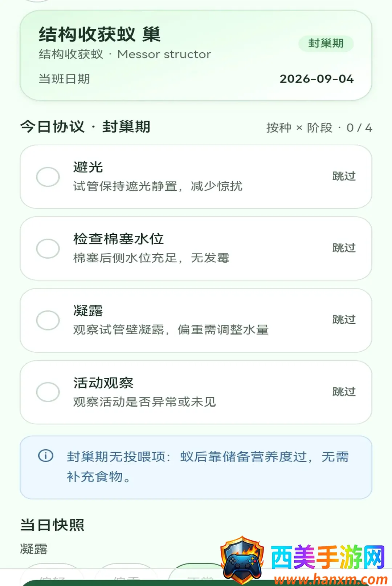This screenshot has width=392, height=586.
Task: Tick the 凝露 task circle
Action: click(x=48, y=320)
